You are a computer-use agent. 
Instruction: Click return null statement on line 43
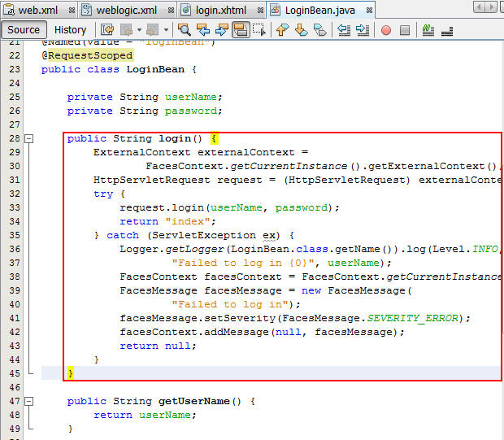[x=158, y=346]
